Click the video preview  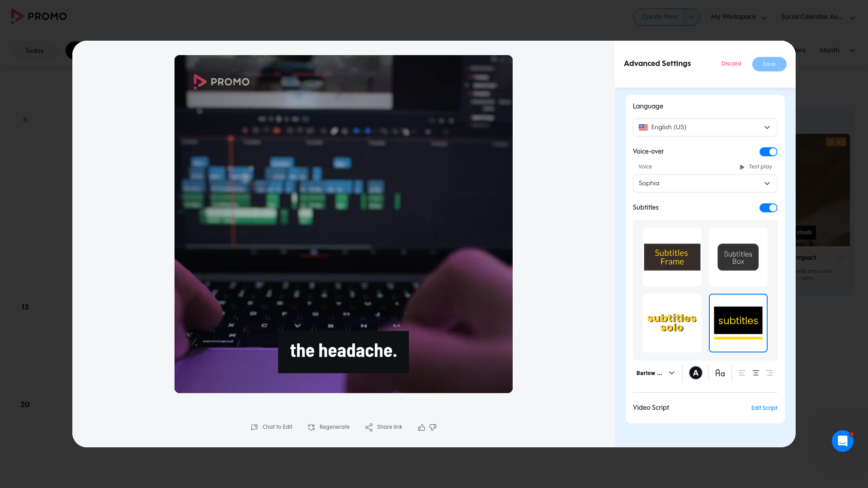344,224
